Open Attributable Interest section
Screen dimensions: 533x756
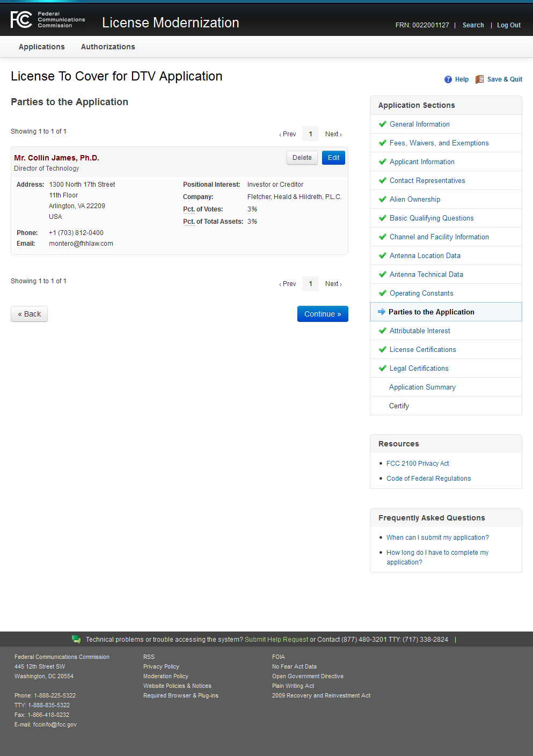pyautogui.click(x=420, y=331)
